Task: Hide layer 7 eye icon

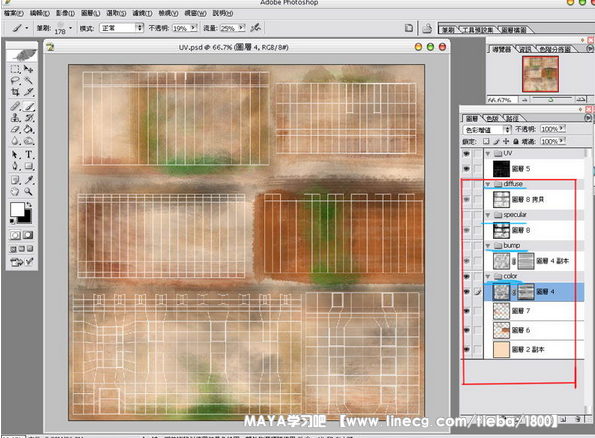Action: click(x=466, y=311)
